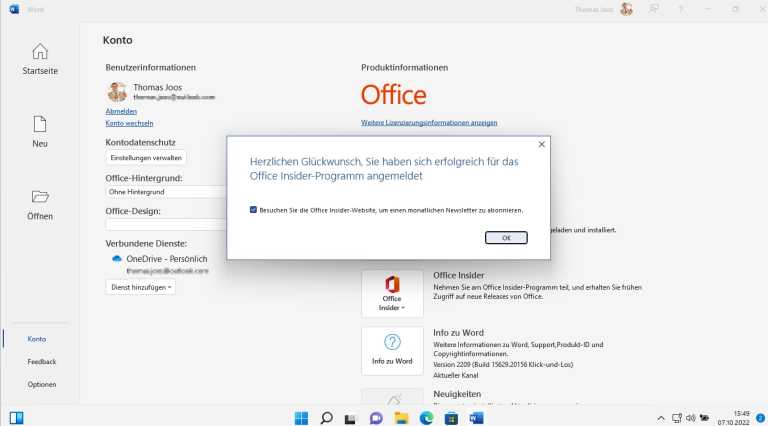Click the Word icon on the taskbar

477,418
